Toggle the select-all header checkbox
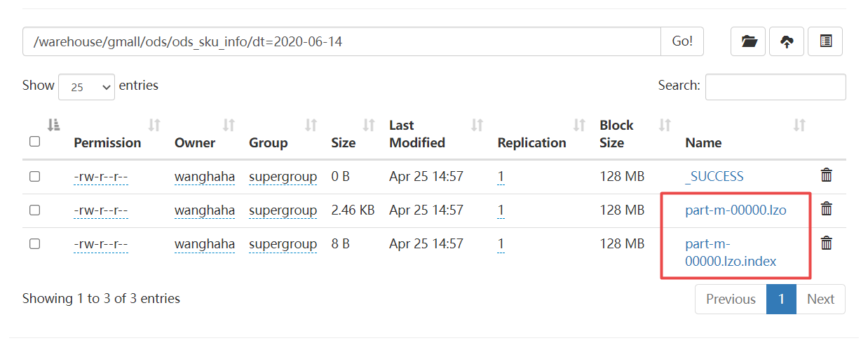The width and height of the screenshot is (868, 343). pyautogui.click(x=34, y=142)
